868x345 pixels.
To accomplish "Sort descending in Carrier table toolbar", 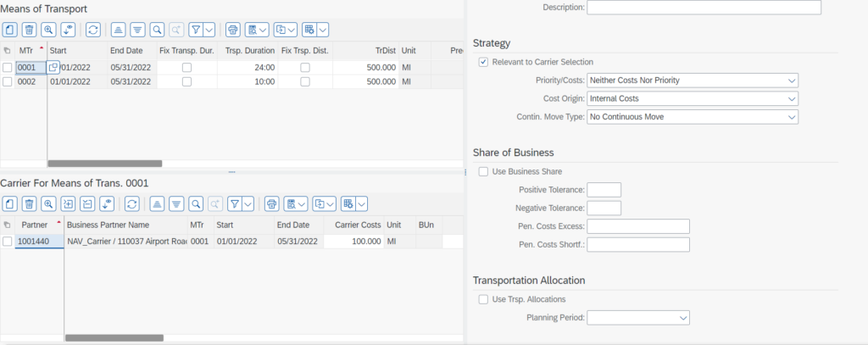I will (x=176, y=203).
